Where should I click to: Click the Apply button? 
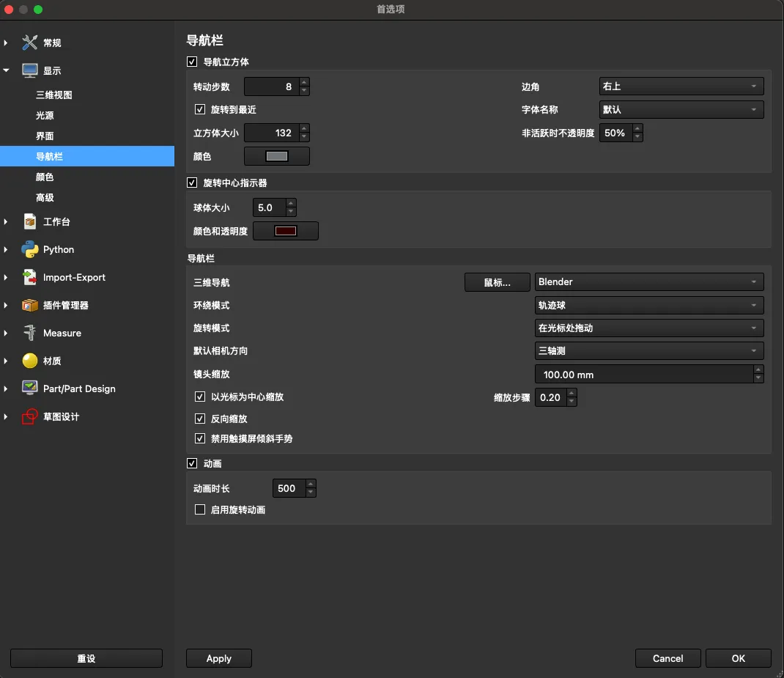(x=218, y=658)
